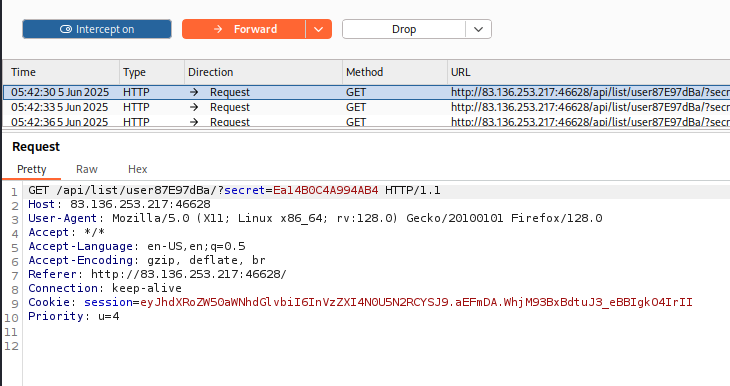Click the URL cell of the 05:42:33 request
This screenshot has width=730, height=386.
590,107
